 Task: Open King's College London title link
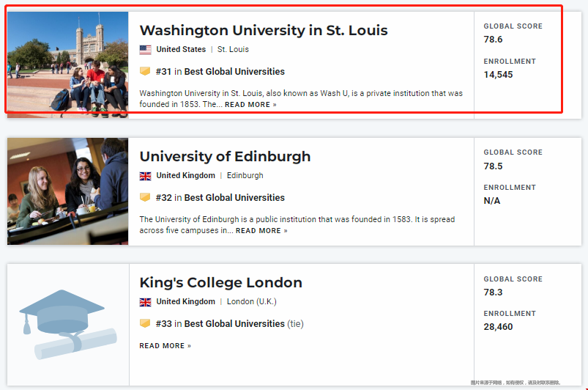click(x=220, y=282)
